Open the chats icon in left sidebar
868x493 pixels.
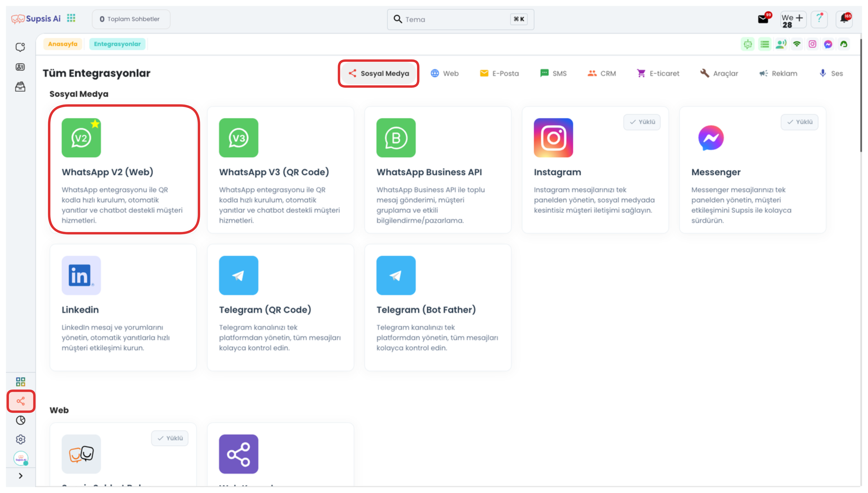click(x=20, y=47)
